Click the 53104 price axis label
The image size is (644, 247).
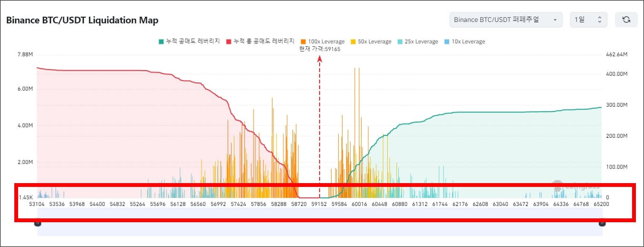pos(37,204)
